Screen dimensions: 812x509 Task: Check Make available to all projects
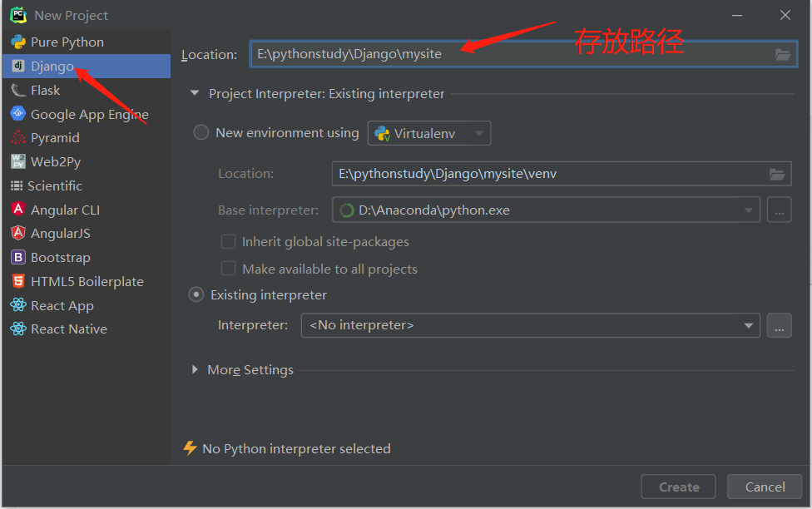click(x=228, y=269)
